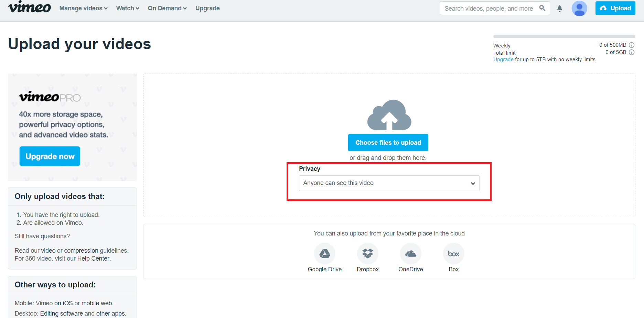Open the on iOS upload link
Viewport: 644px width, 318px height.
click(x=64, y=303)
